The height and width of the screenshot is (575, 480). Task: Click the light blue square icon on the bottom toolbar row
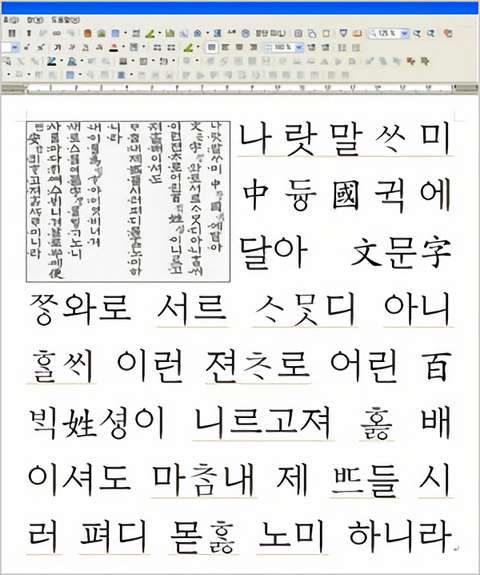coord(70,75)
